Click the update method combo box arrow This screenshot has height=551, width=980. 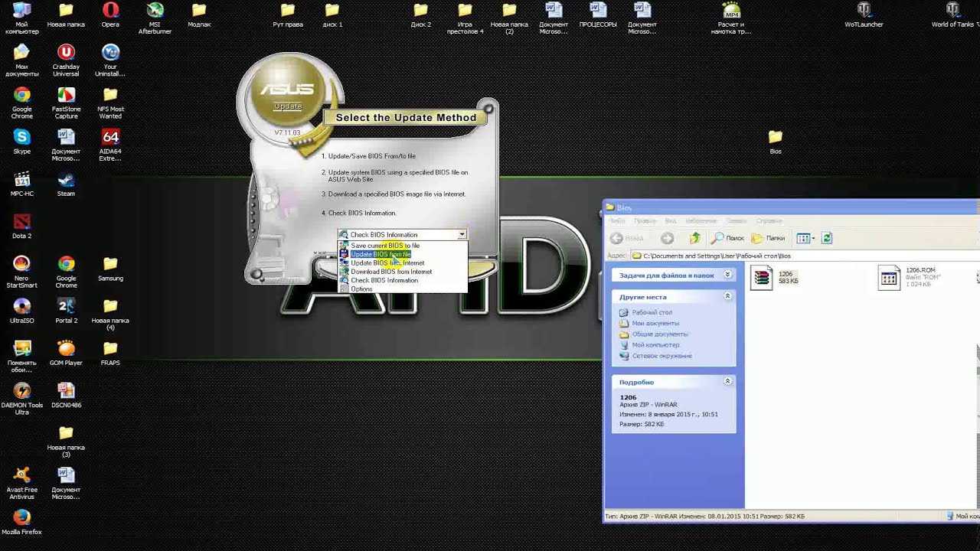[x=462, y=235]
